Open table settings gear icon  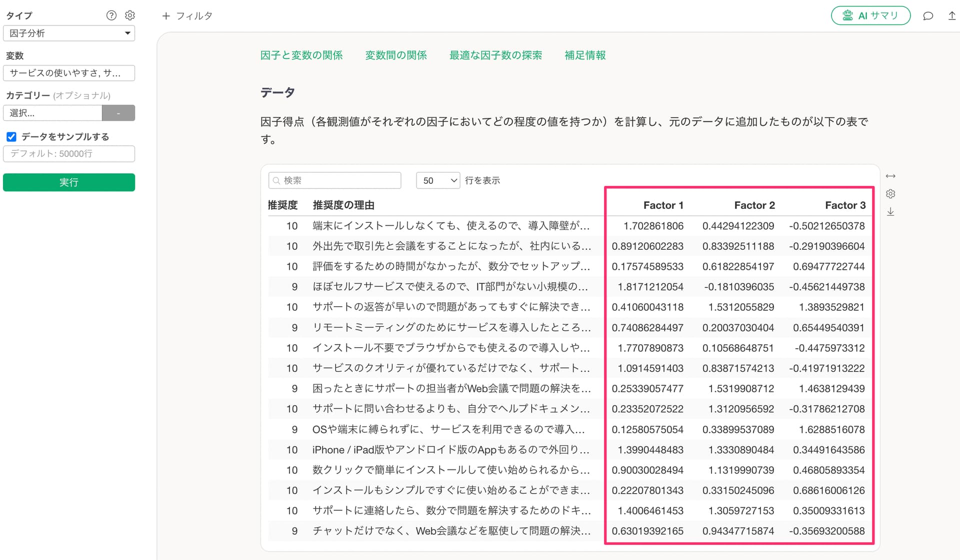(x=890, y=194)
